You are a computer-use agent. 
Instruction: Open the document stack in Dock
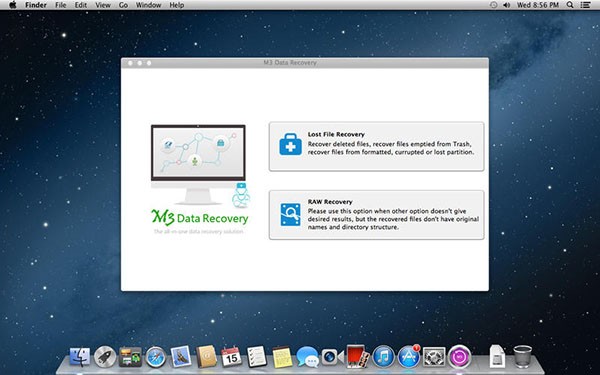tap(497, 357)
